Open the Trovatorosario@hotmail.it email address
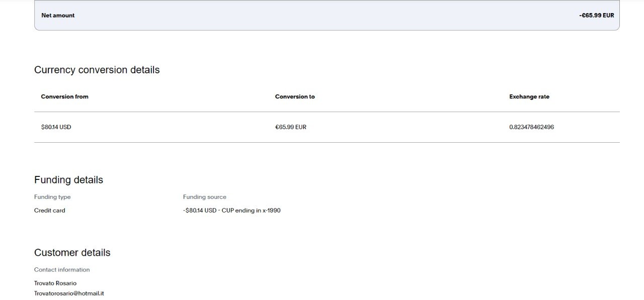 (x=69, y=293)
